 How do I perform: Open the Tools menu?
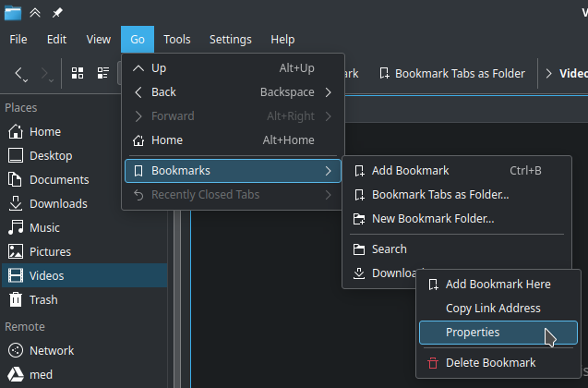[177, 40]
